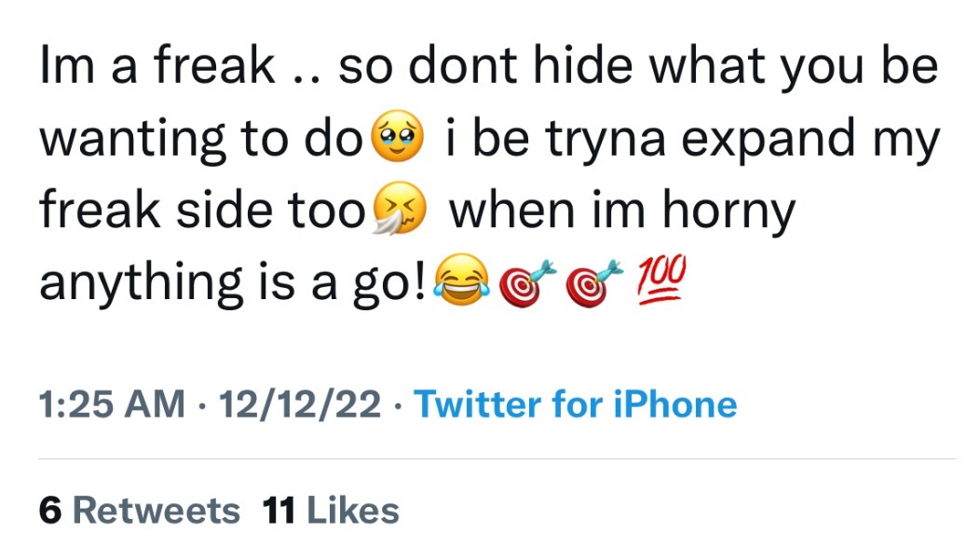This screenshot has width=980, height=560.
Task: View the Retweets list
Action: [x=156, y=511]
